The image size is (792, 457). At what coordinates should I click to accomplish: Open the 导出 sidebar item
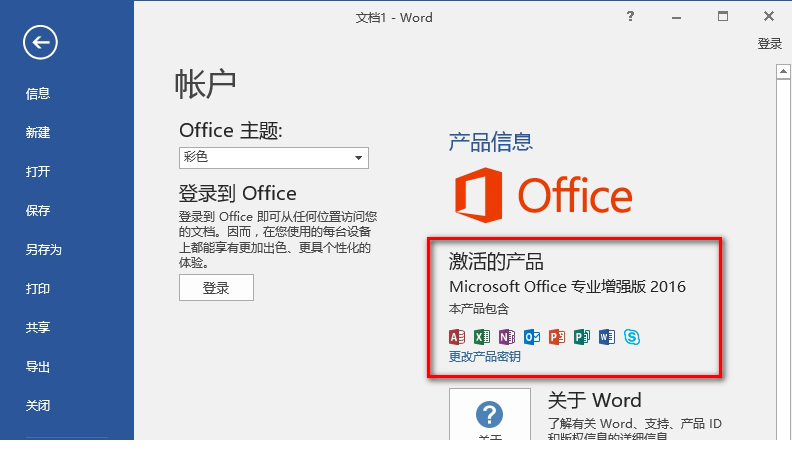pyautogui.click(x=38, y=367)
